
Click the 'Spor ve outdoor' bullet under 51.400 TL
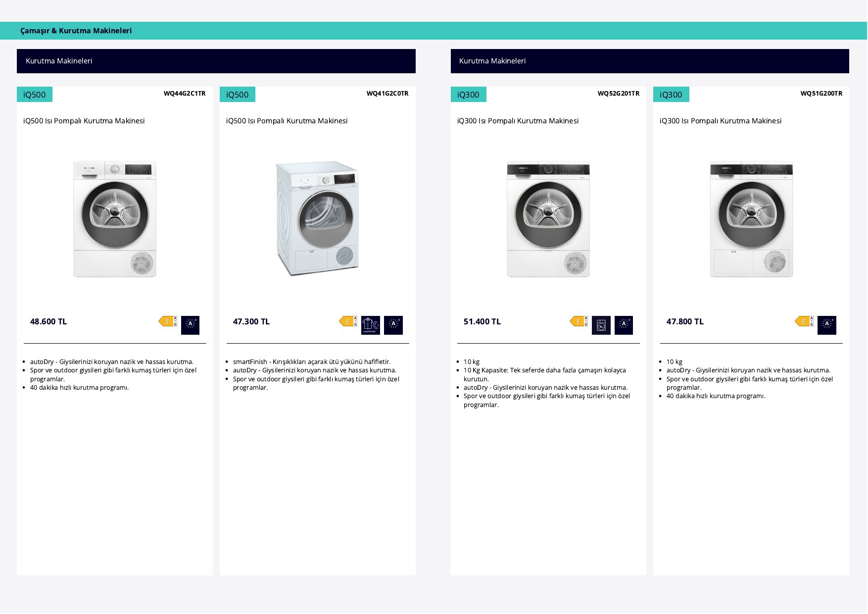coord(547,401)
